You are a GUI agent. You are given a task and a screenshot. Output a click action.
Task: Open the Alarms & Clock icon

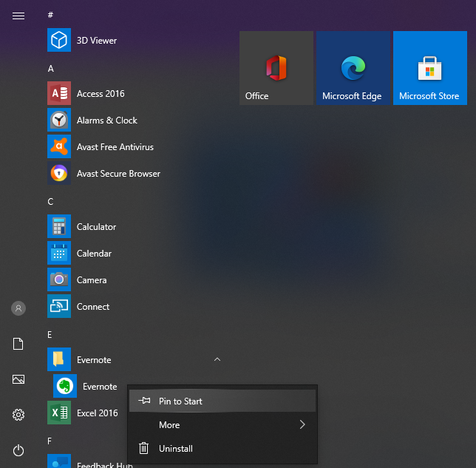[59, 120]
